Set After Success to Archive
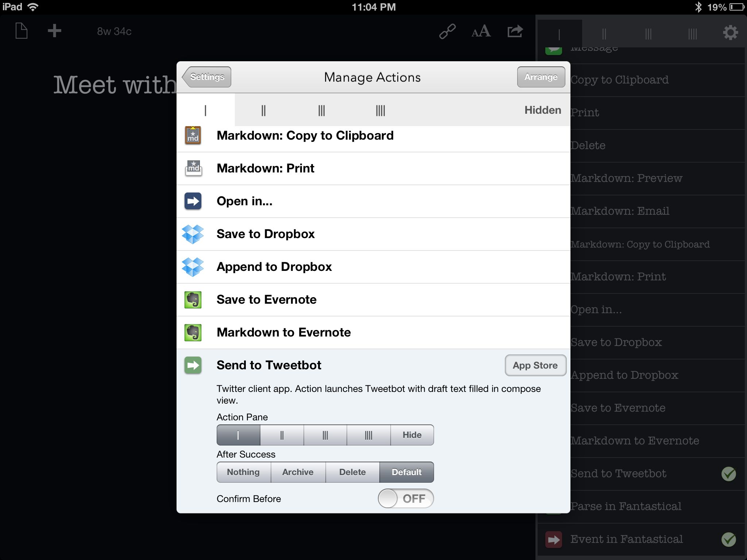This screenshot has width=747, height=560. pyautogui.click(x=298, y=472)
